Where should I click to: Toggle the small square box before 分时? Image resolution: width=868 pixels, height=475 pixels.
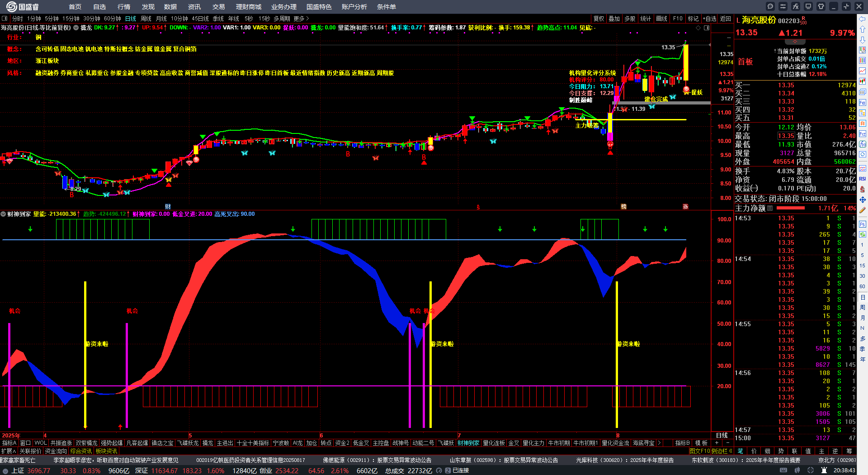pos(5,19)
